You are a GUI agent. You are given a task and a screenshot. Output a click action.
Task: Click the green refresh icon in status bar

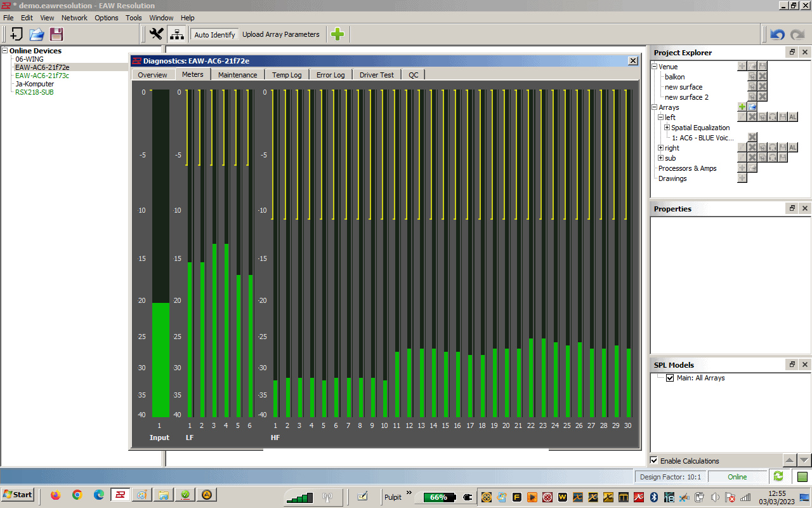click(778, 476)
